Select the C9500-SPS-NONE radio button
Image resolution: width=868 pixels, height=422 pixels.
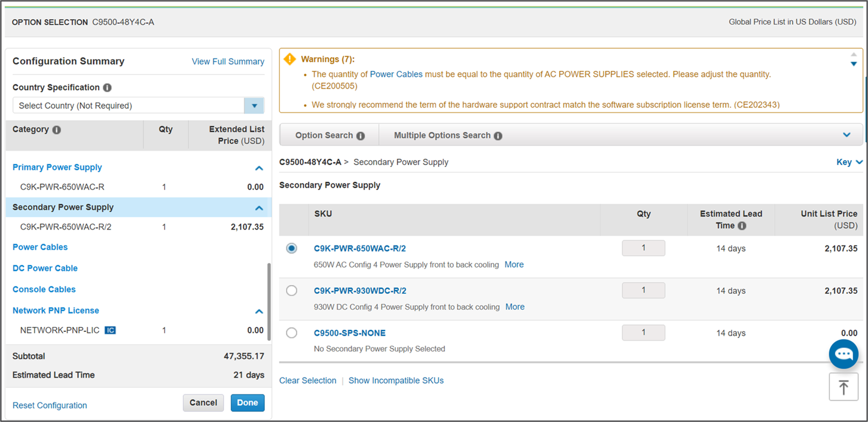coord(292,333)
